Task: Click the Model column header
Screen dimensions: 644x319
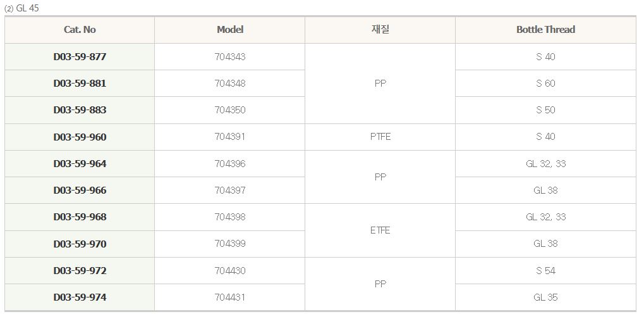Action: click(230, 30)
